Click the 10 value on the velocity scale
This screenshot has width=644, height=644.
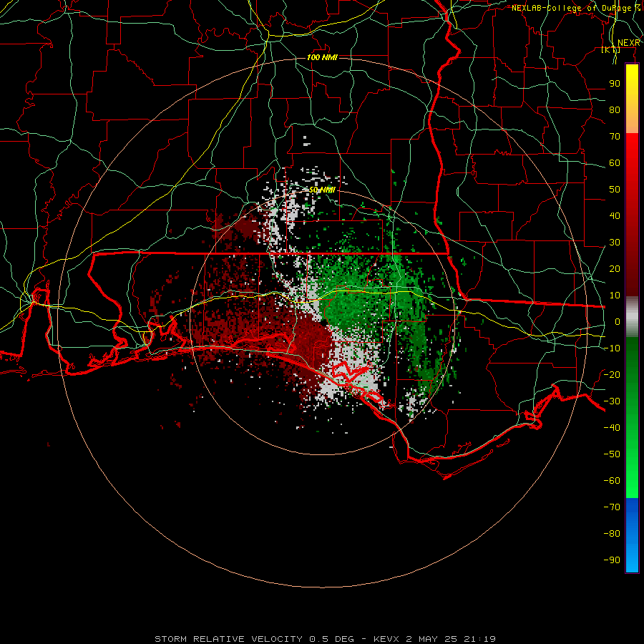pos(615,296)
